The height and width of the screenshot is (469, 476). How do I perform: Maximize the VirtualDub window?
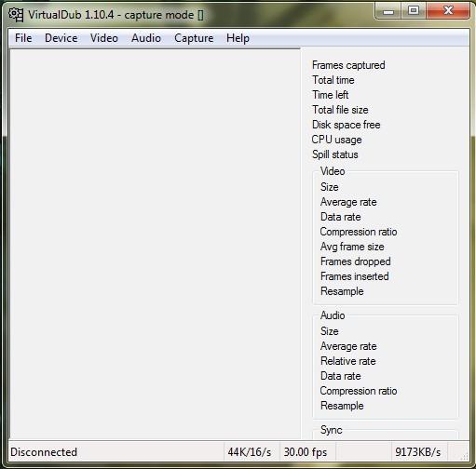[414, 11]
